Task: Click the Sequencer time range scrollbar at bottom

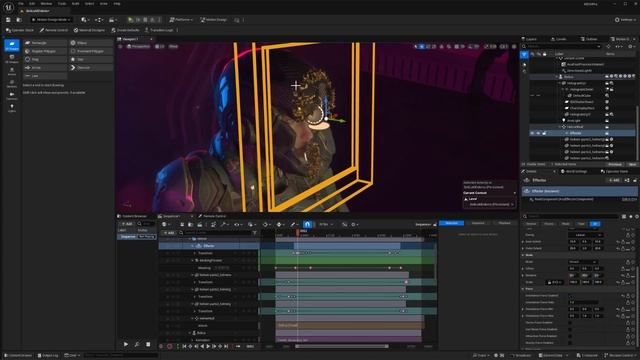Action: [342, 347]
